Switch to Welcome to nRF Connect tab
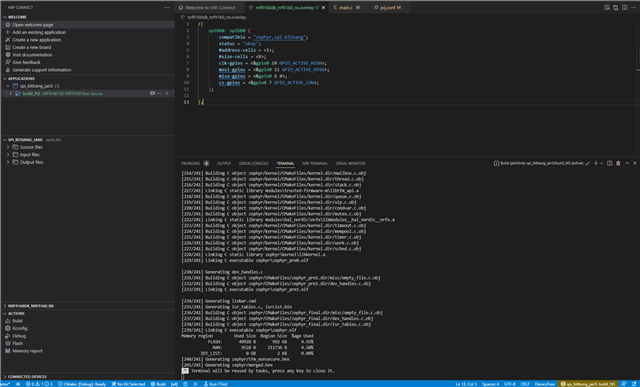 [x=210, y=7]
